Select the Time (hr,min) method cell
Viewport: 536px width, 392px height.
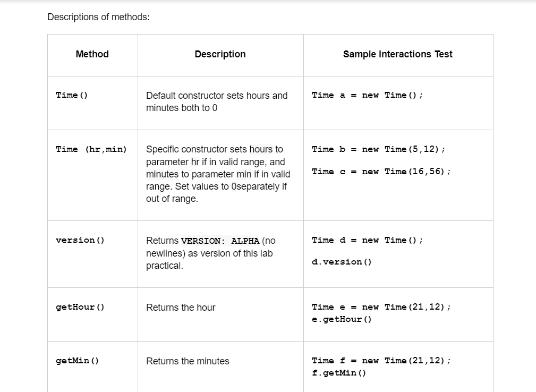click(x=91, y=149)
